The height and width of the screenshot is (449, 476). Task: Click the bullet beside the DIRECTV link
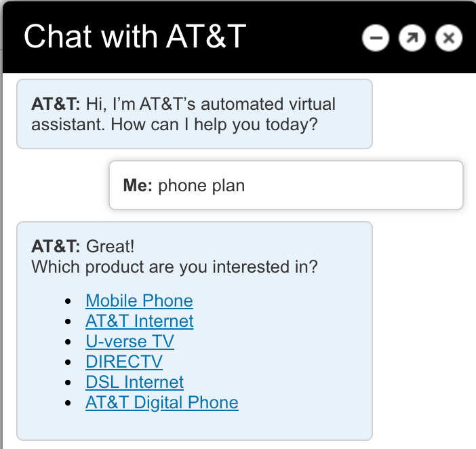tap(67, 362)
